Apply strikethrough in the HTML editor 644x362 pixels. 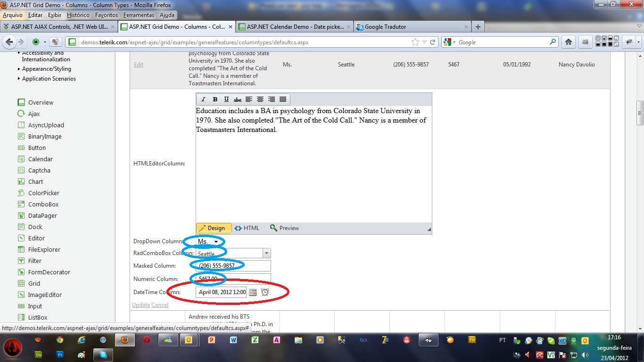coord(238,99)
